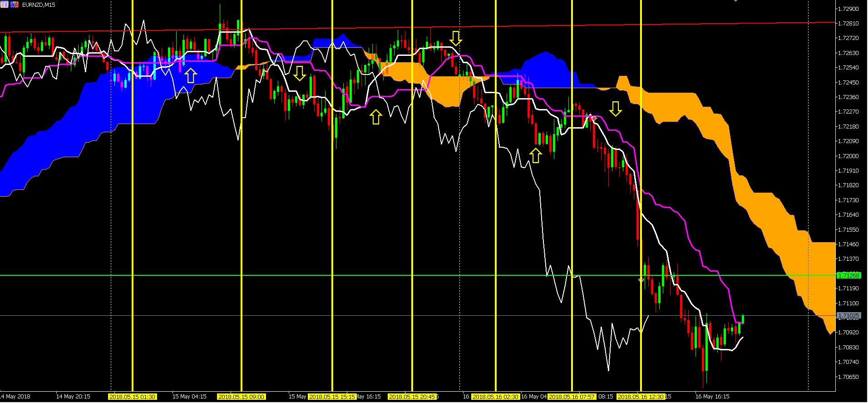Select the topmost yellow down arrow near 20:45
The image size is (868, 403).
[456, 38]
